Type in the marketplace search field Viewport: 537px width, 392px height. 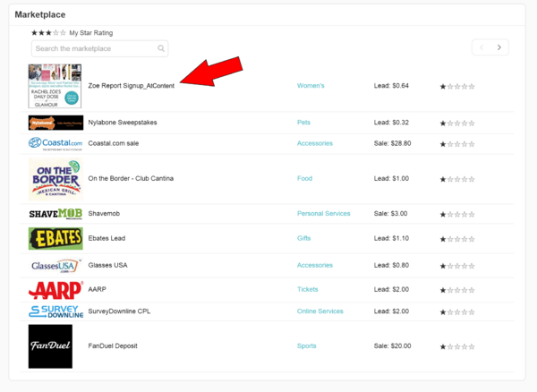tap(94, 48)
